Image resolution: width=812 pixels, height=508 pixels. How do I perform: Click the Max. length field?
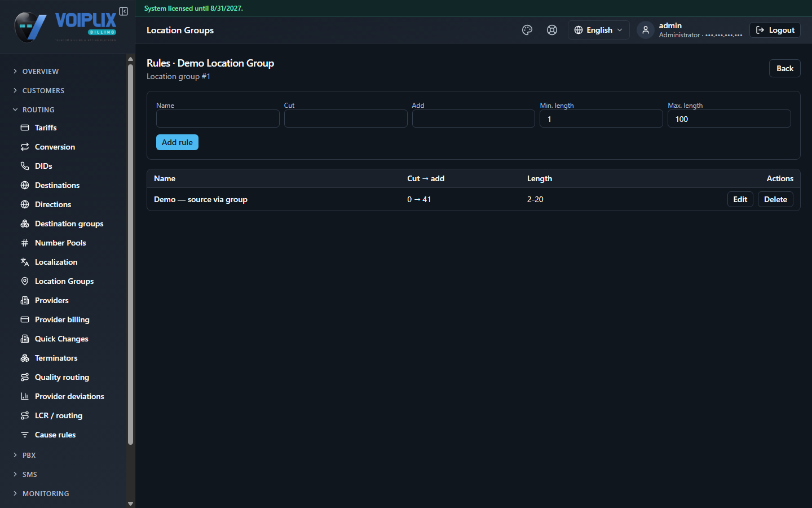click(729, 119)
